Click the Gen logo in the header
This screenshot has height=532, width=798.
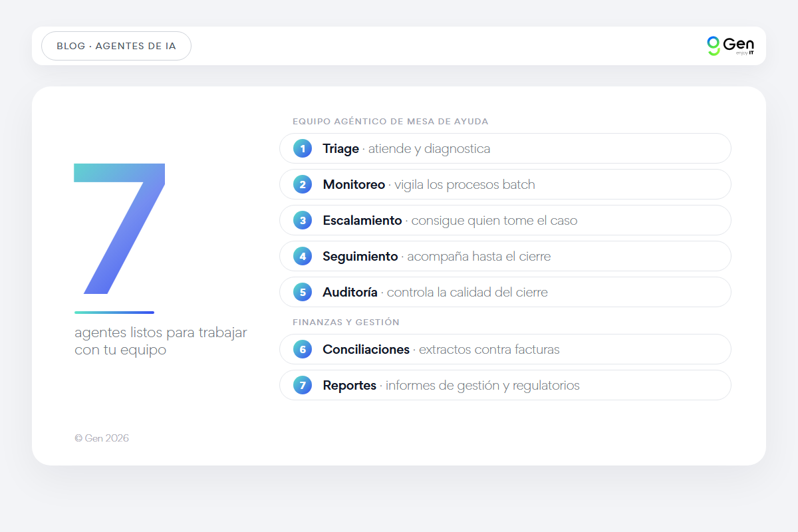[x=730, y=46]
